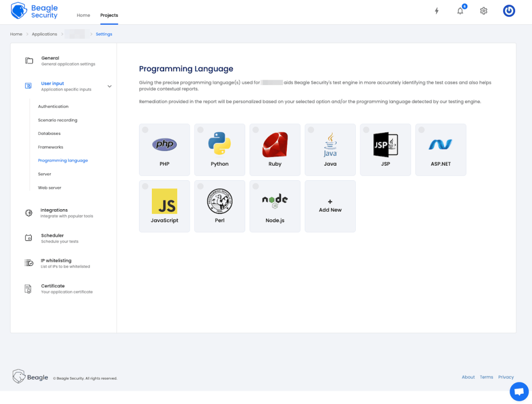Select Programming language in sidebar
The height and width of the screenshot is (404, 532).
pyautogui.click(x=63, y=160)
